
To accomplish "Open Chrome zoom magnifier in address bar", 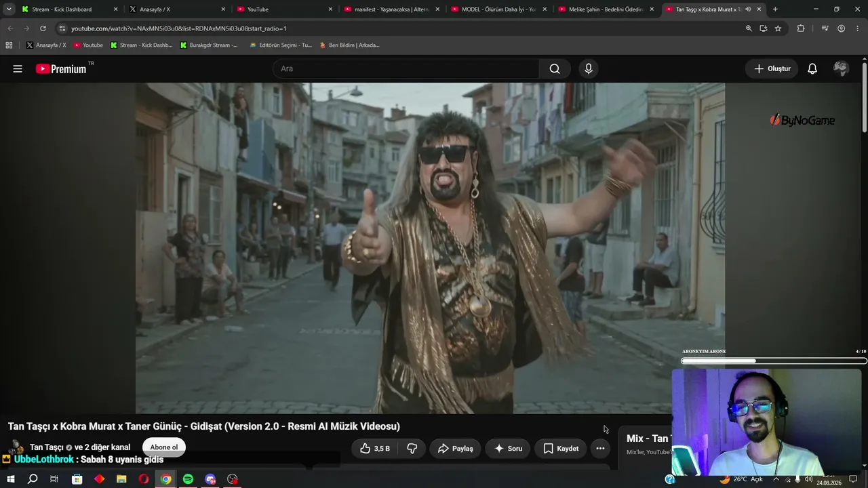I will pos(749,28).
